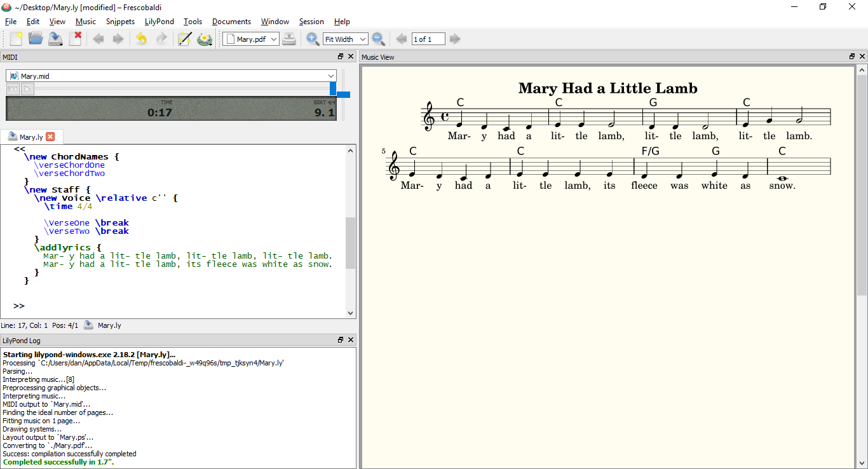Open the File menu
The width and height of the screenshot is (868, 469).
pyautogui.click(x=11, y=21)
